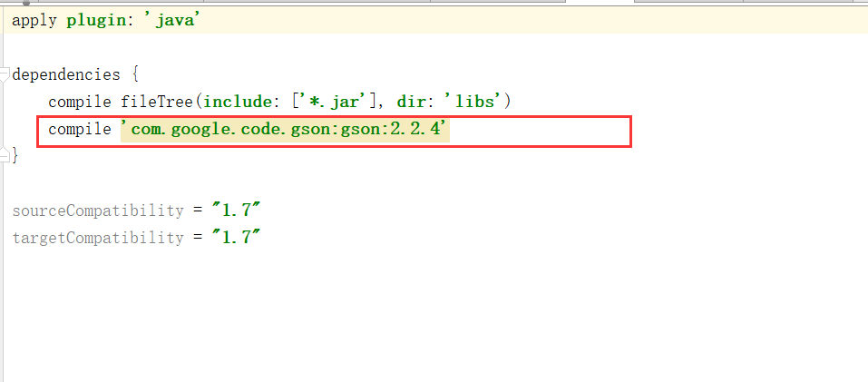Click the "1.7" value of targetCompatibility
Viewport: 868px width, 382px height.
[236, 238]
